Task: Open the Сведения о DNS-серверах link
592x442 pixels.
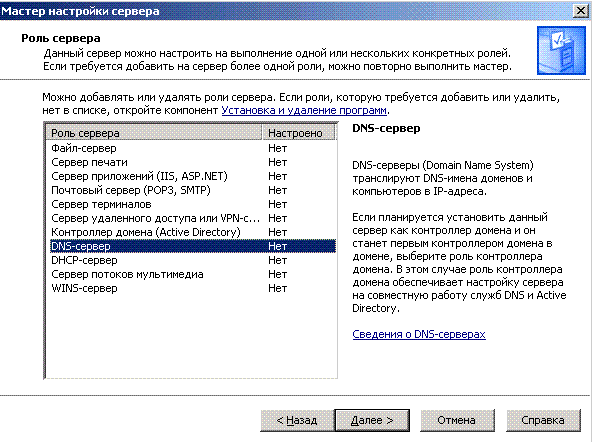Action: [419, 334]
